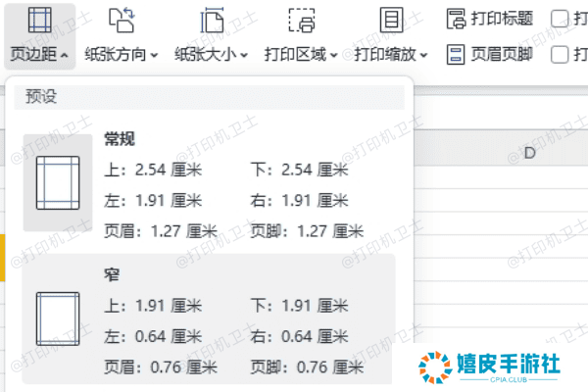Open 打印标题 print titles
Screen dimensions: 588x392
coord(490,19)
